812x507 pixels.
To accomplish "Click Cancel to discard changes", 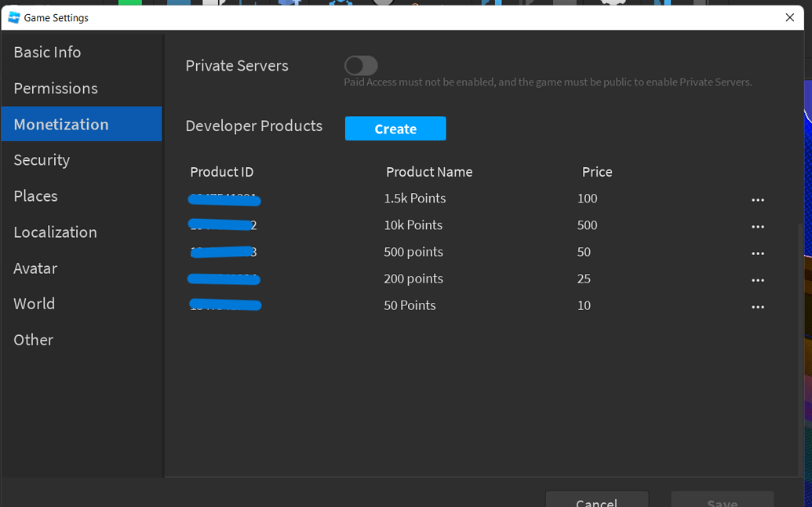I will (x=596, y=502).
